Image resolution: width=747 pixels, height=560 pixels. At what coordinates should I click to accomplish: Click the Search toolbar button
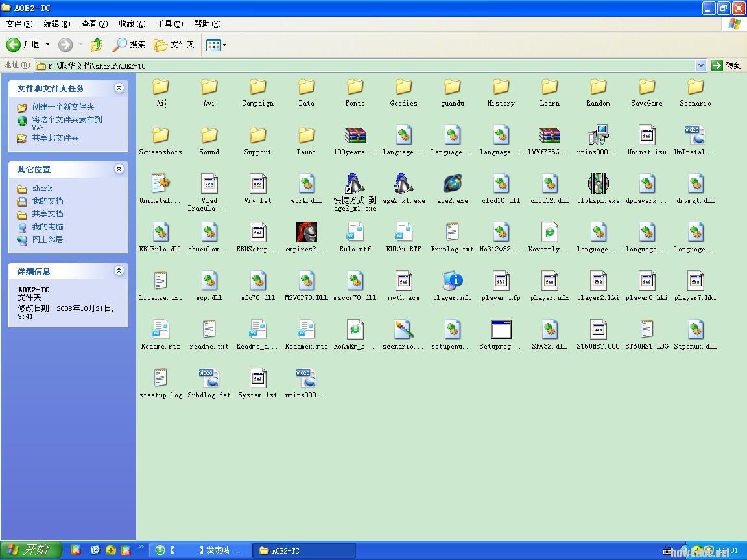click(129, 45)
